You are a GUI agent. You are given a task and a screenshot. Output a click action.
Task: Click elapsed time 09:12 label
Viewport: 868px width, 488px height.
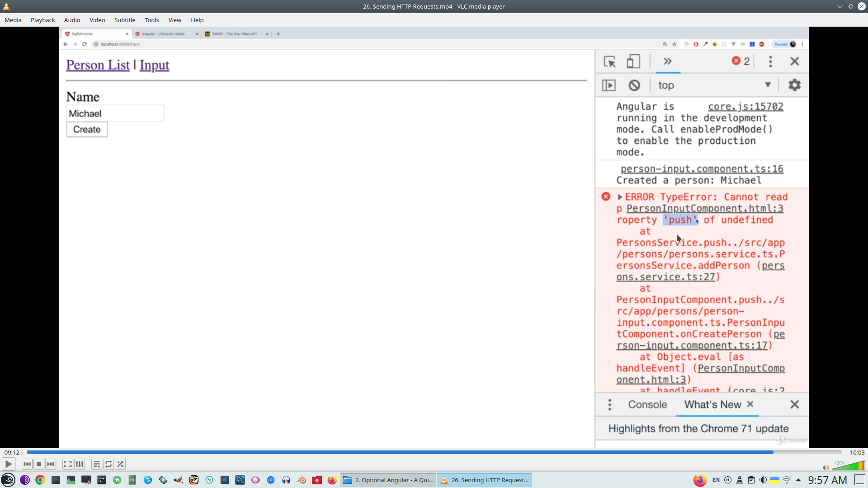pyautogui.click(x=12, y=452)
